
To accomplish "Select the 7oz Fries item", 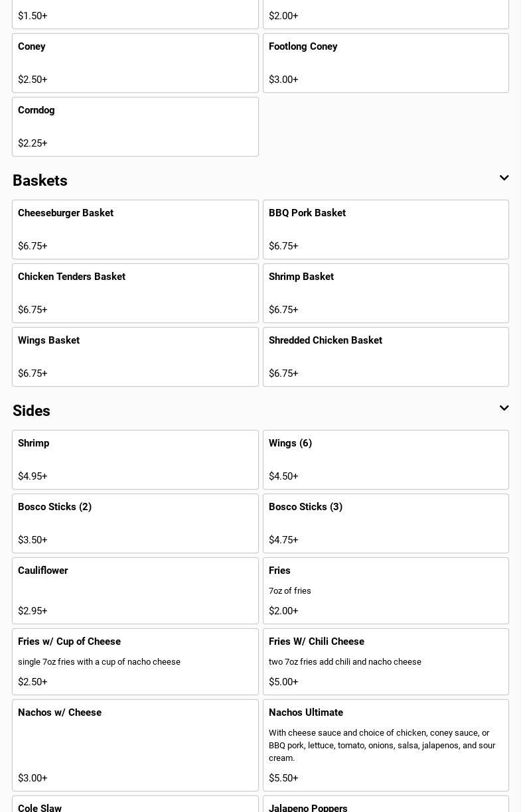I will (386, 590).
